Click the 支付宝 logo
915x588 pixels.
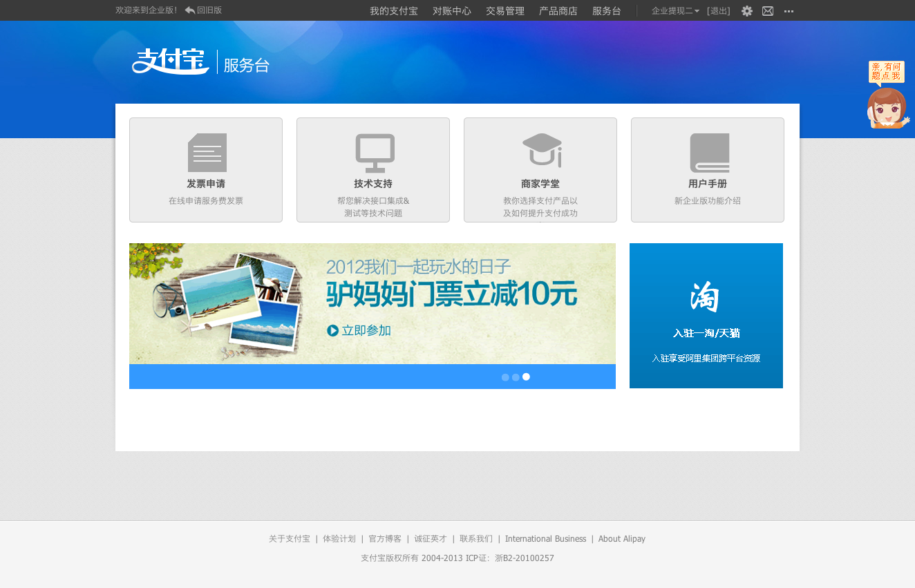click(x=171, y=61)
